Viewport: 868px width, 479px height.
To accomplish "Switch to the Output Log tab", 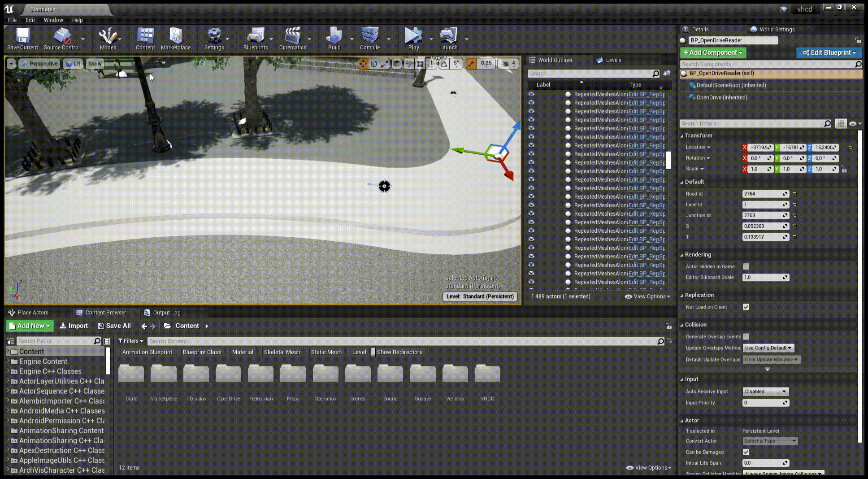I will 166,313.
